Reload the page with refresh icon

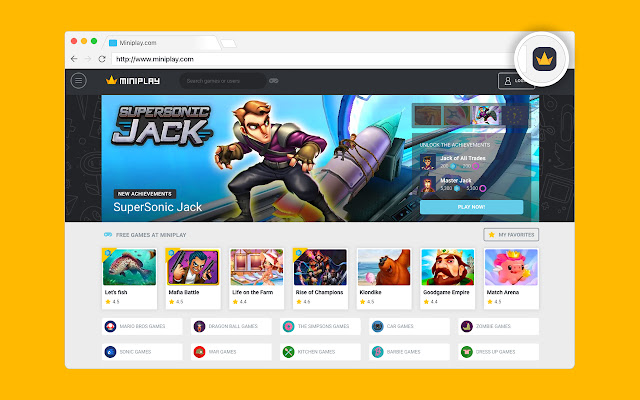[102, 59]
